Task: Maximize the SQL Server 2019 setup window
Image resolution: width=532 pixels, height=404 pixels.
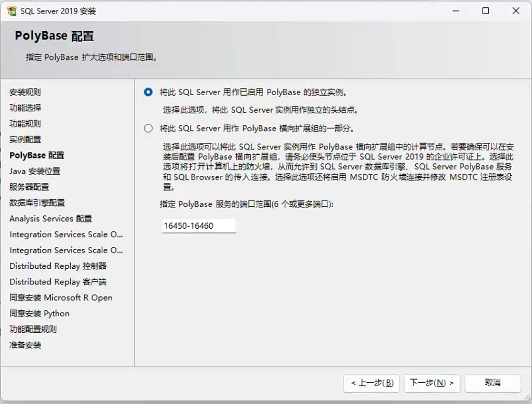Action: click(x=486, y=11)
